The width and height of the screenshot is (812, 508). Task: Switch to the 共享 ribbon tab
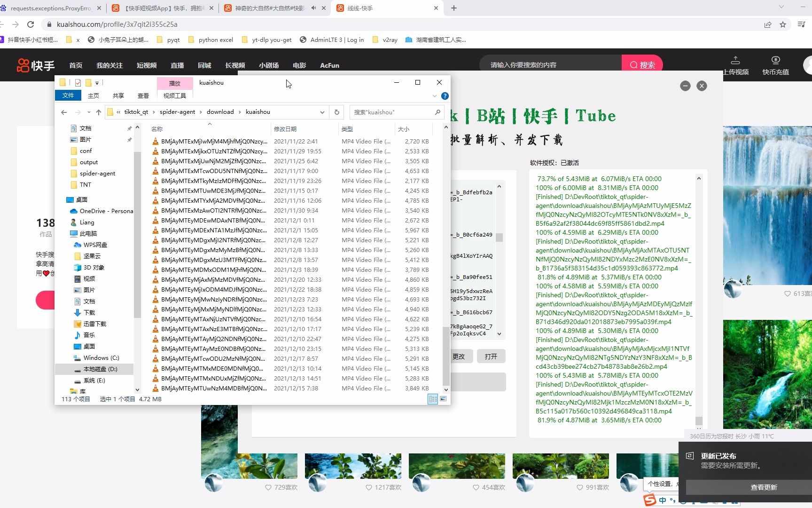(118, 95)
